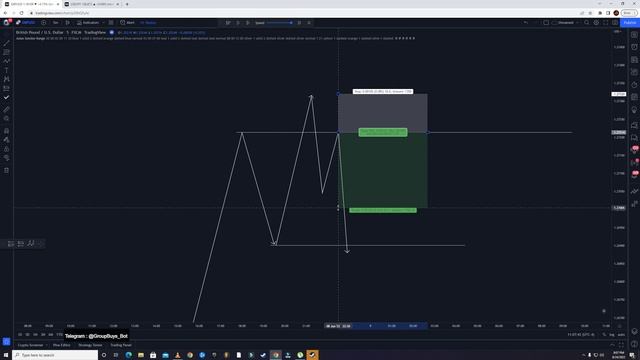Screen dimensions: 640x360
Task: Click the checkmark icon in left toolbar
Action: (x=7, y=97)
